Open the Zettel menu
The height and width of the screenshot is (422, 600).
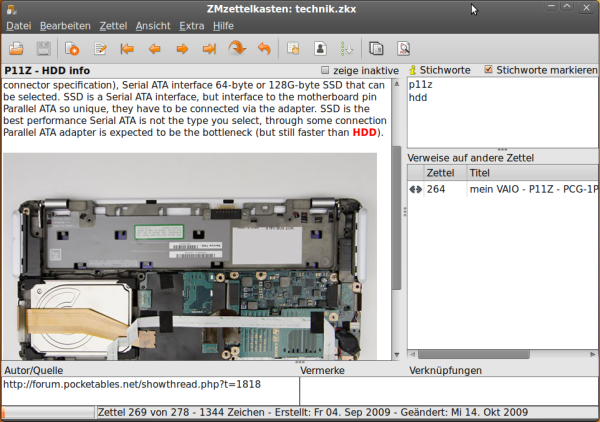[x=113, y=26]
